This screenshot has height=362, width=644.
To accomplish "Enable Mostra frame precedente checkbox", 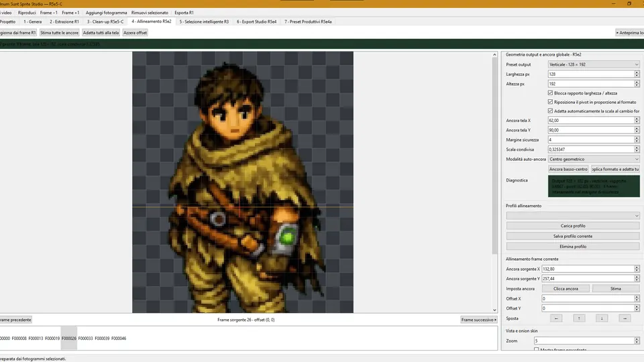I will (x=537, y=349).
